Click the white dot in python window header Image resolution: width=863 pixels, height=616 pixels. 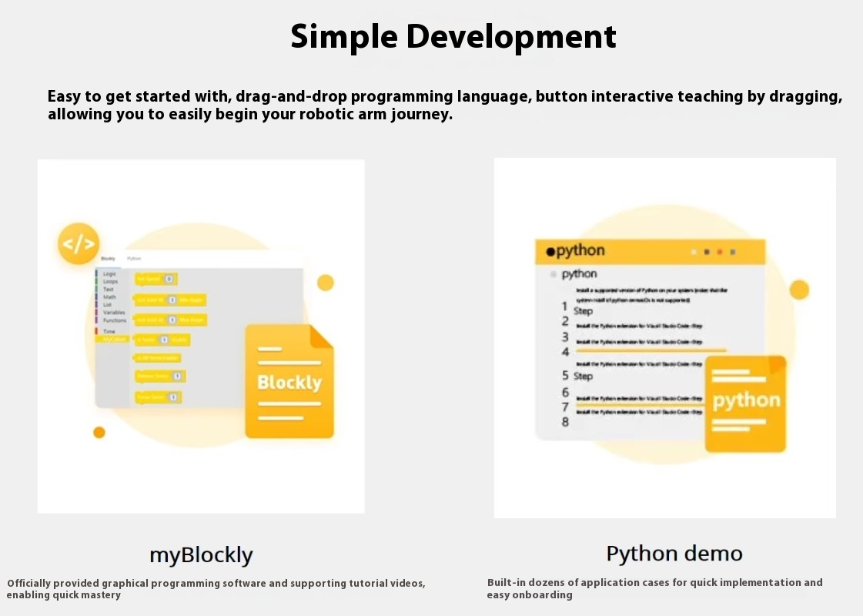tap(694, 252)
